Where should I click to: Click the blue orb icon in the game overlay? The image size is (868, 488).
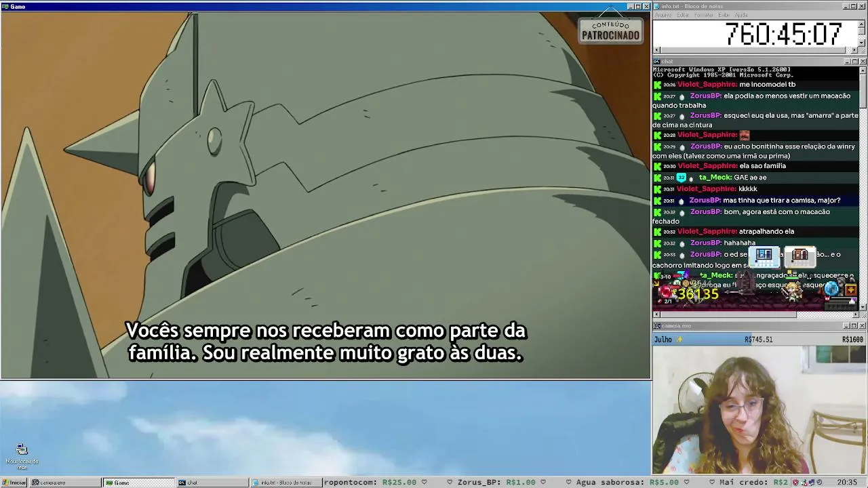832,289
